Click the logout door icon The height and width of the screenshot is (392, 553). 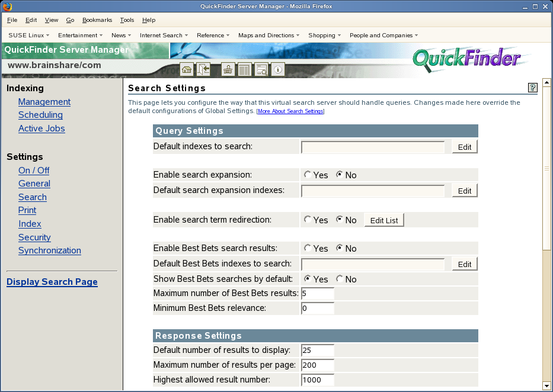pos(203,69)
